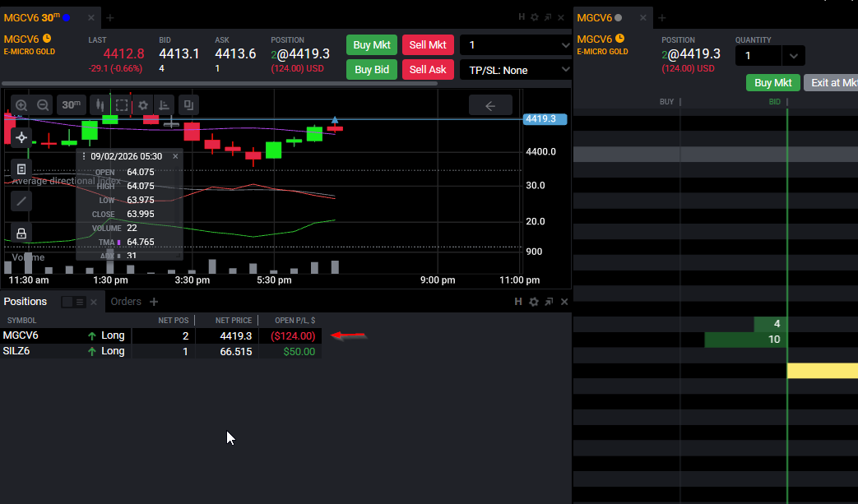Click the Buy Bid button
858x504 pixels.
coord(372,69)
